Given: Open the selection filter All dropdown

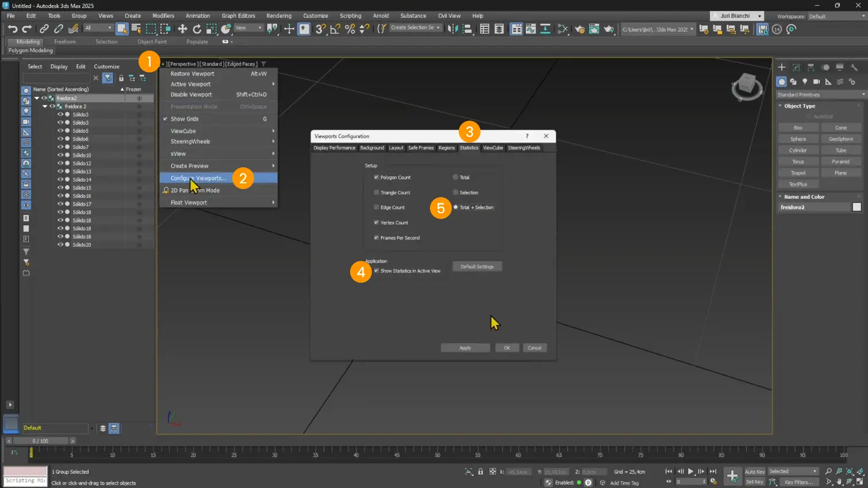Looking at the screenshot, I should [98, 28].
